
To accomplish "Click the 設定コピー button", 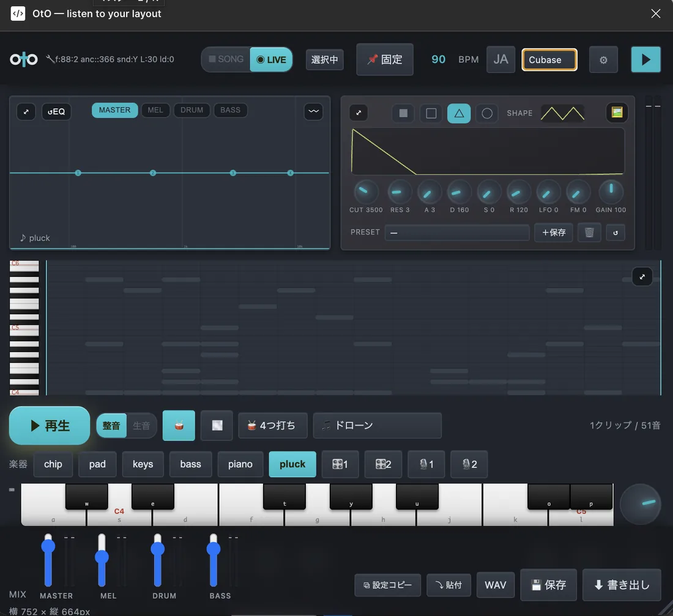I will (387, 585).
